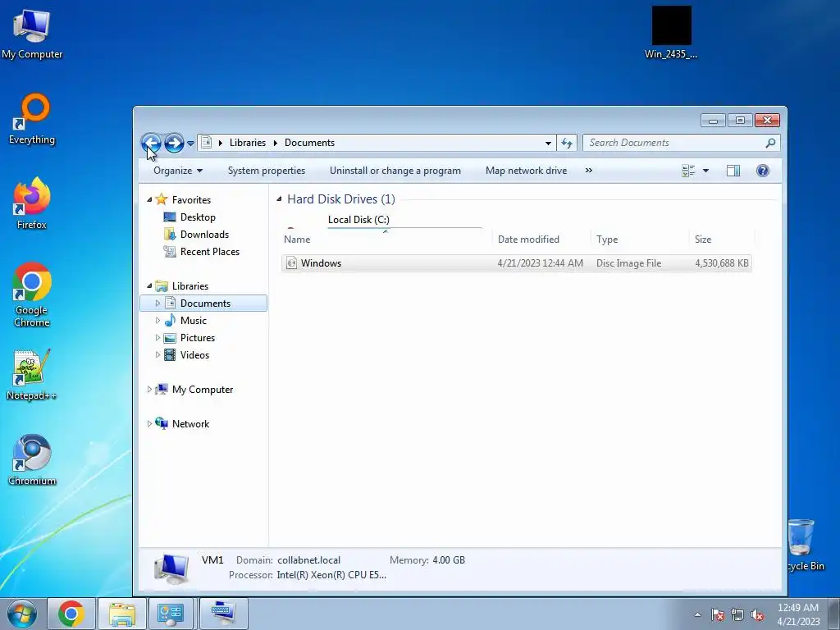Image resolution: width=840 pixels, height=630 pixels.
Task: Open the taskbar clock and date
Action: 798,614
